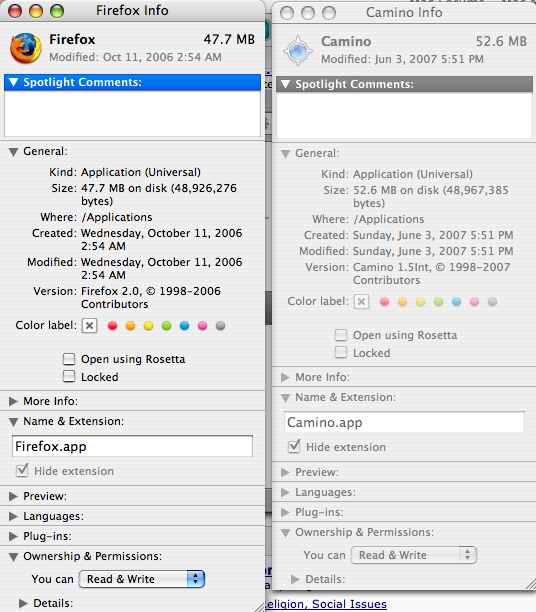Apply the yellow color label in Camino Info
Screen dimensions: 536x612
tap(420, 302)
